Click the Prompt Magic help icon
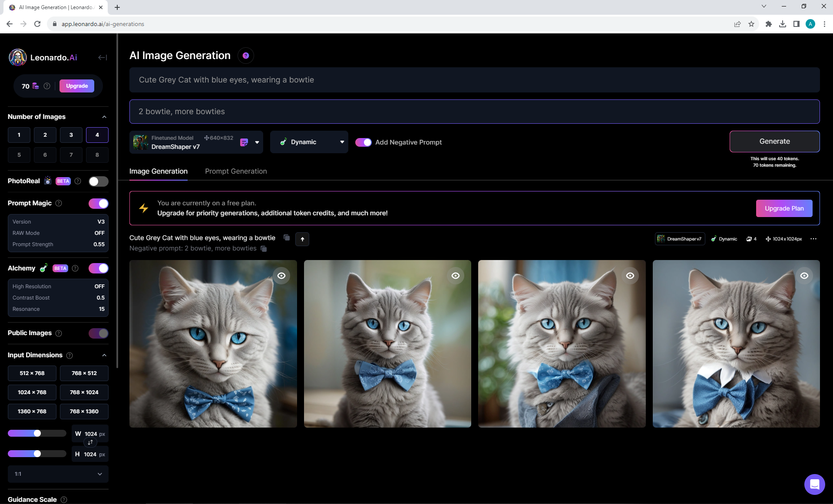 tap(59, 203)
